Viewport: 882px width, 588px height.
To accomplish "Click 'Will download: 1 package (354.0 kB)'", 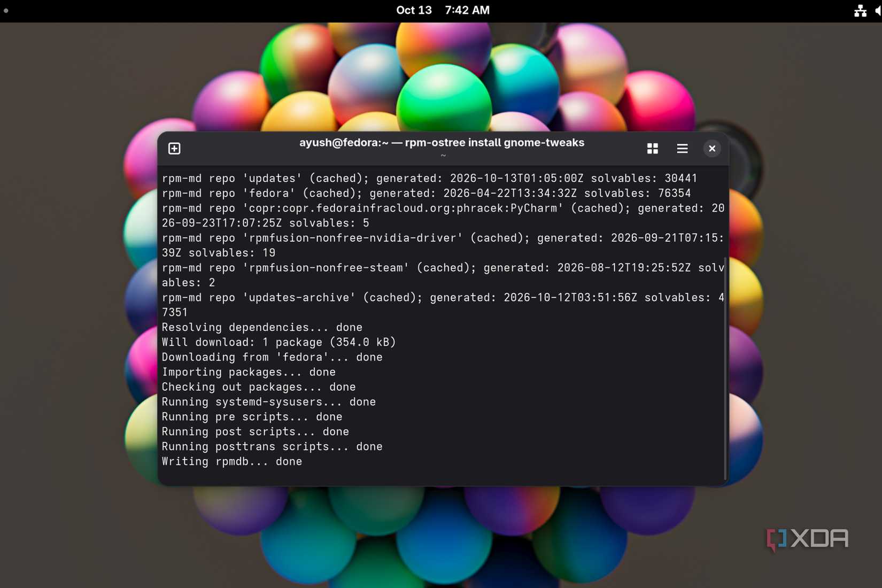I will (x=278, y=342).
